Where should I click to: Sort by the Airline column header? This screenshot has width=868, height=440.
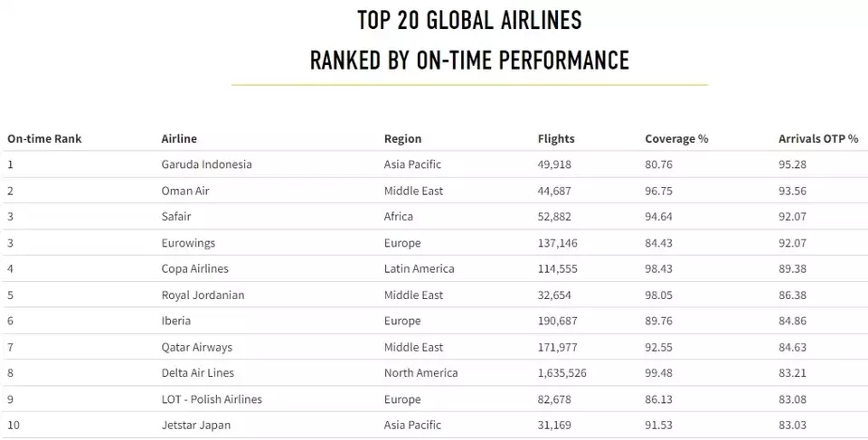[179, 139]
